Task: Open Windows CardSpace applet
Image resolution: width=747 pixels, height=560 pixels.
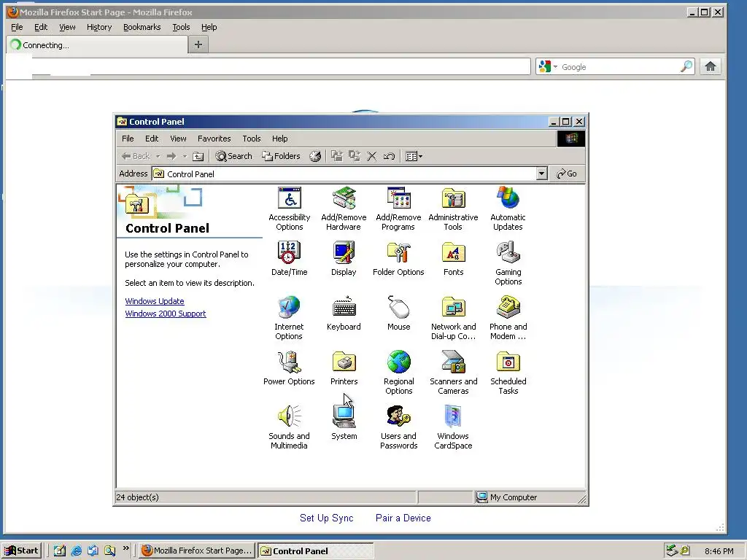Action: (453, 427)
